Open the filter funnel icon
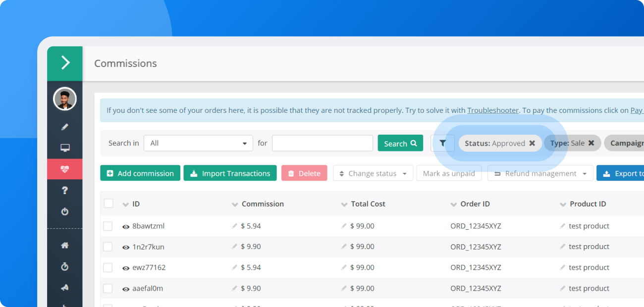Image resolution: width=644 pixels, height=307 pixels. (x=442, y=143)
